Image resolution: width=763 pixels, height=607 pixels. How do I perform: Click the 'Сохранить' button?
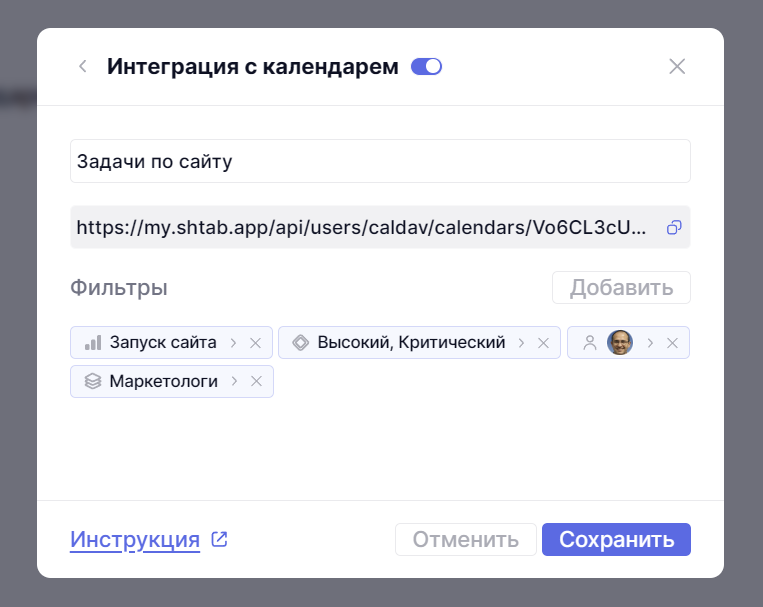616,540
